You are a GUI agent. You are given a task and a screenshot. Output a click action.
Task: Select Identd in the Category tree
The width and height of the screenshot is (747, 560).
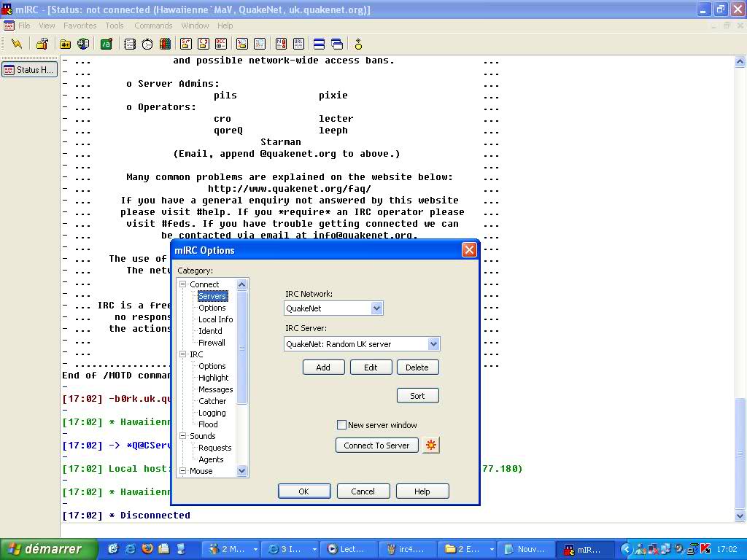tap(210, 331)
